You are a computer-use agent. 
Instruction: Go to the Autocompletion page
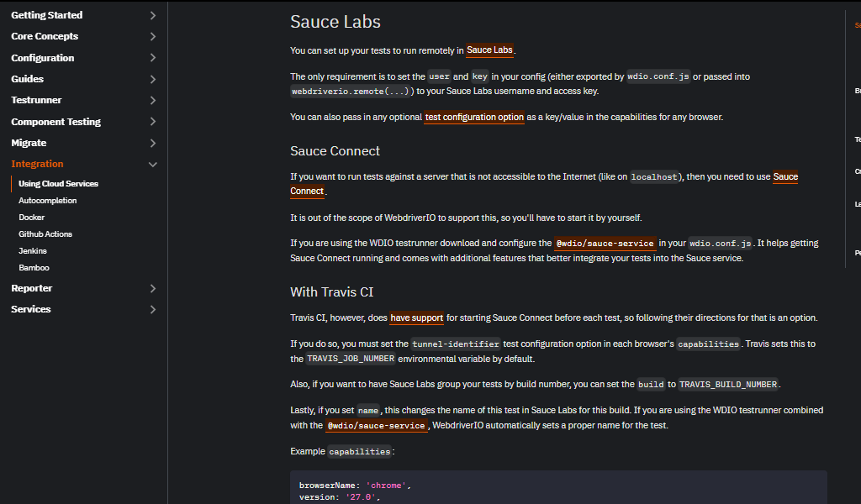(x=48, y=201)
